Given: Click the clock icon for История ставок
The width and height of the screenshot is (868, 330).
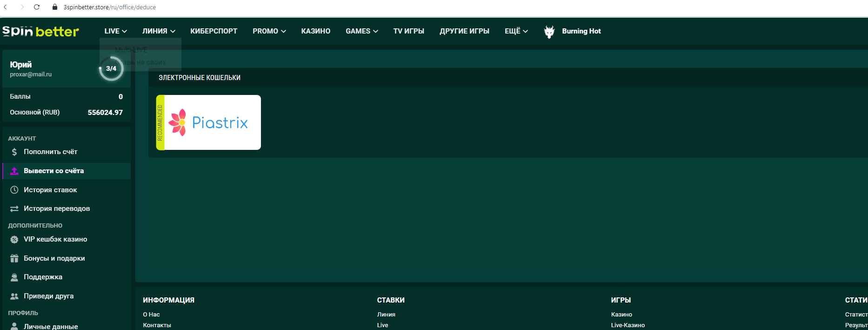Looking at the screenshot, I should [14, 190].
